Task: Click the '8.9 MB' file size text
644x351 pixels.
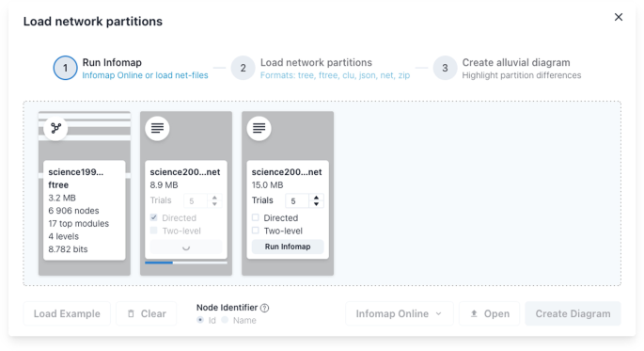Action: click(x=164, y=185)
